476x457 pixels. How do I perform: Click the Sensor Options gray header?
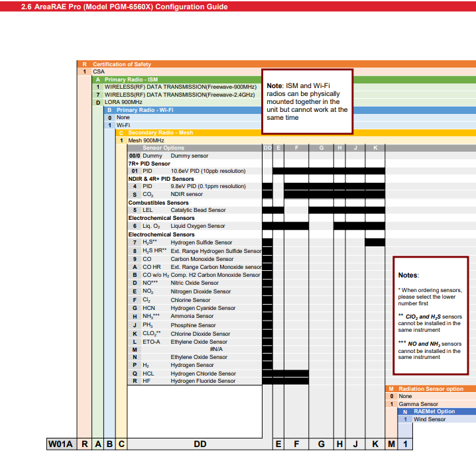164,148
